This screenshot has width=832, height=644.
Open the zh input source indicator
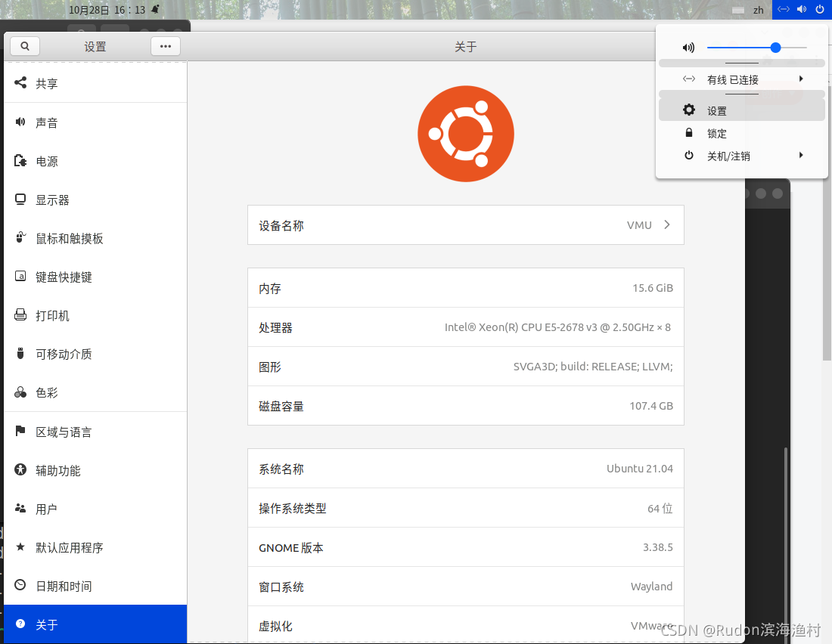(758, 10)
